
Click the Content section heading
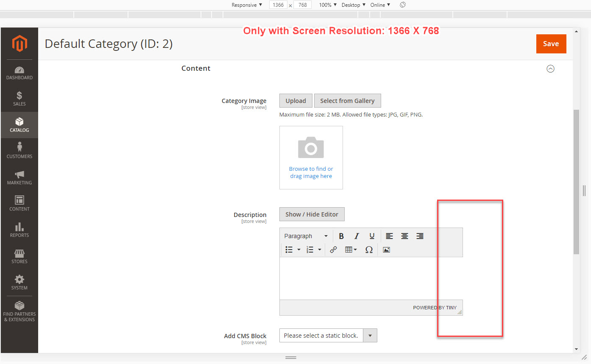pyautogui.click(x=196, y=68)
